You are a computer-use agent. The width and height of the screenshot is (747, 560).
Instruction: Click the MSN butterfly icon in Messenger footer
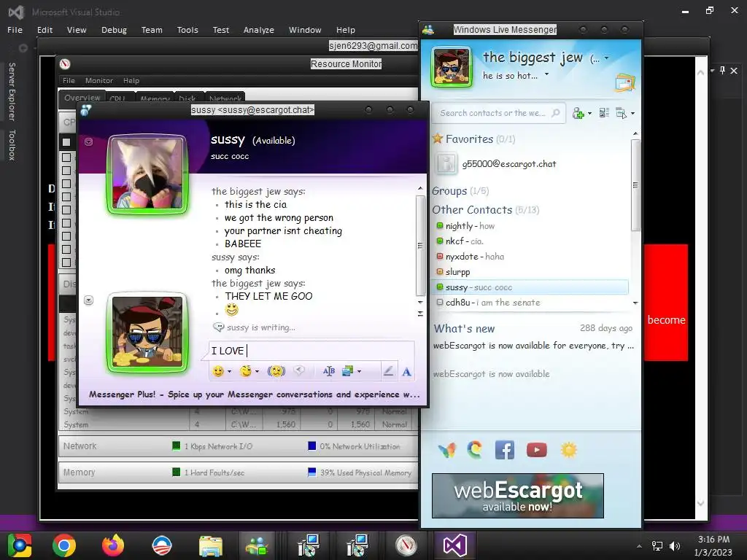point(447,450)
